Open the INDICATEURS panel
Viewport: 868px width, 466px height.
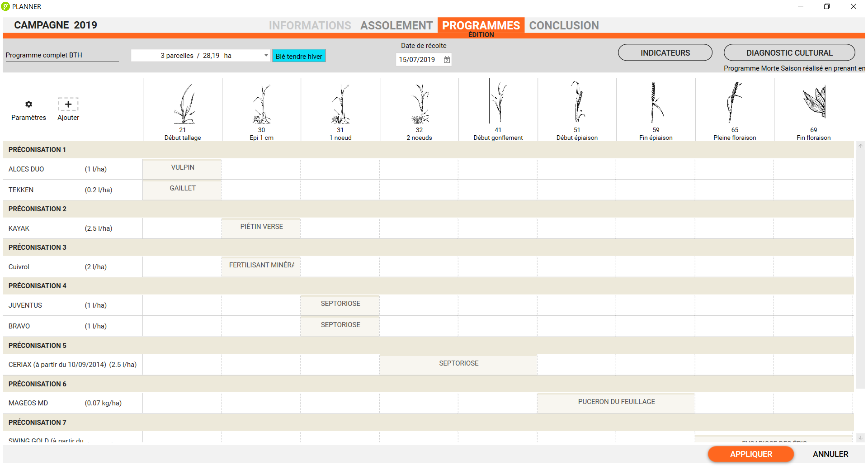coord(665,52)
